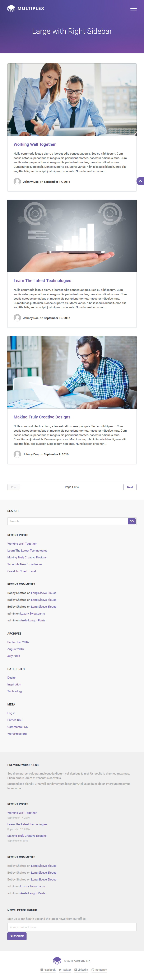The width and height of the screenshot is (144, 980).
Task: Open the Facebook link in the footer
Action: pyautogui.click(x=48, y=970)
